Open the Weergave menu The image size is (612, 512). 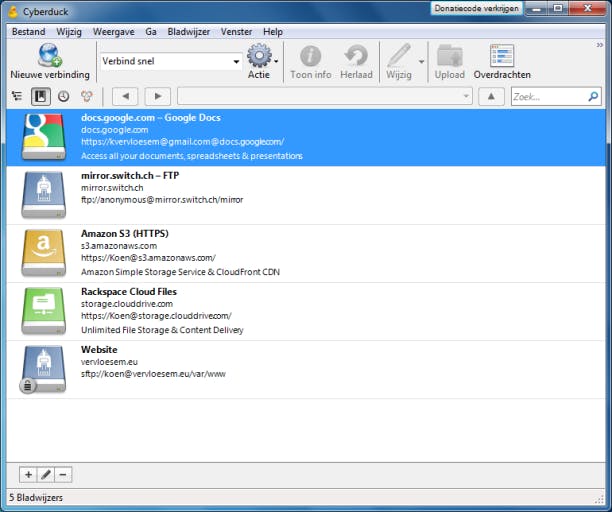(114, 32)
